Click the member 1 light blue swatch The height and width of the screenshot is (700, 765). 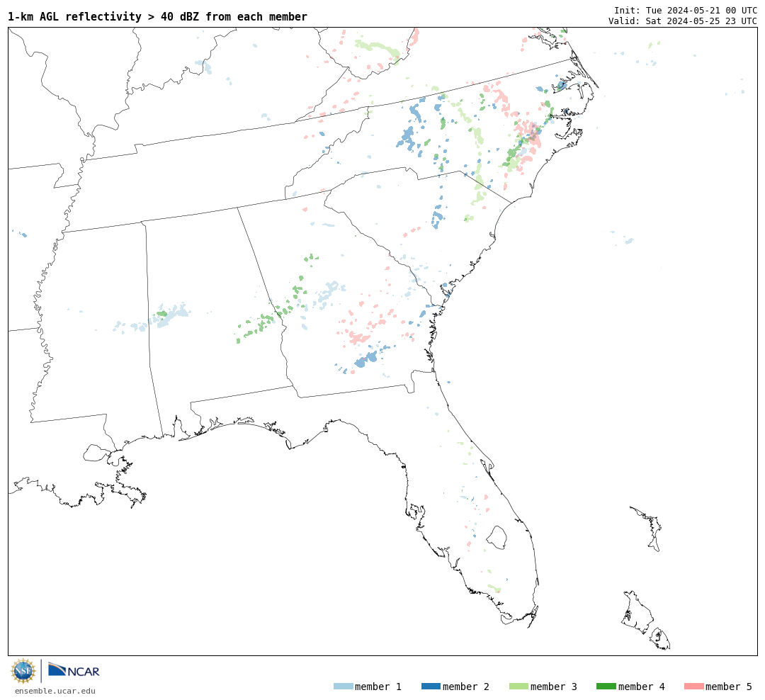coord(343,687)
